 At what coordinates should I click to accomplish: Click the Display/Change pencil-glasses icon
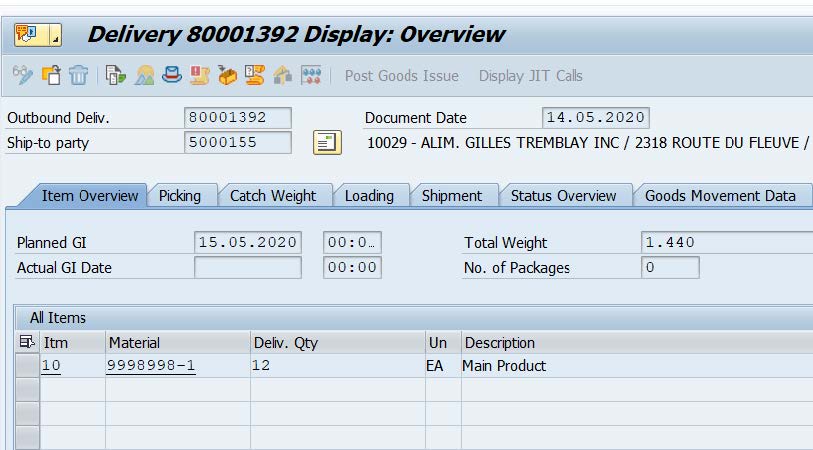pos(22,76)
